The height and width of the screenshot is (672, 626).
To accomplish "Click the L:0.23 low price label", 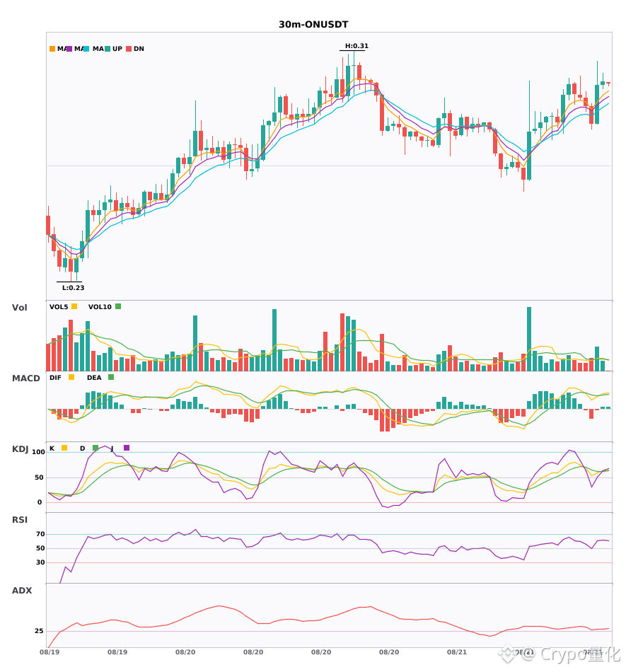I will click(x=74, y=288).
